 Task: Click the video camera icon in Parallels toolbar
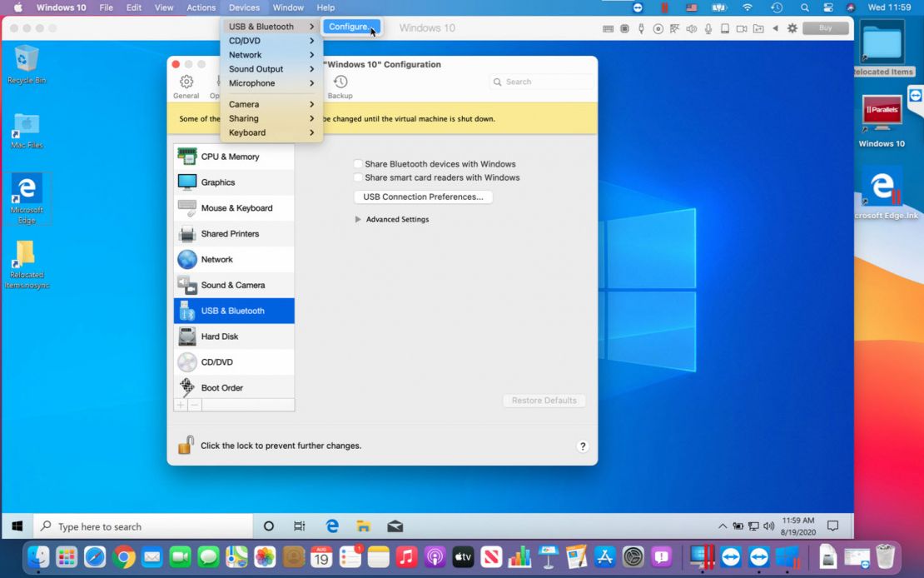coord(742,28)
